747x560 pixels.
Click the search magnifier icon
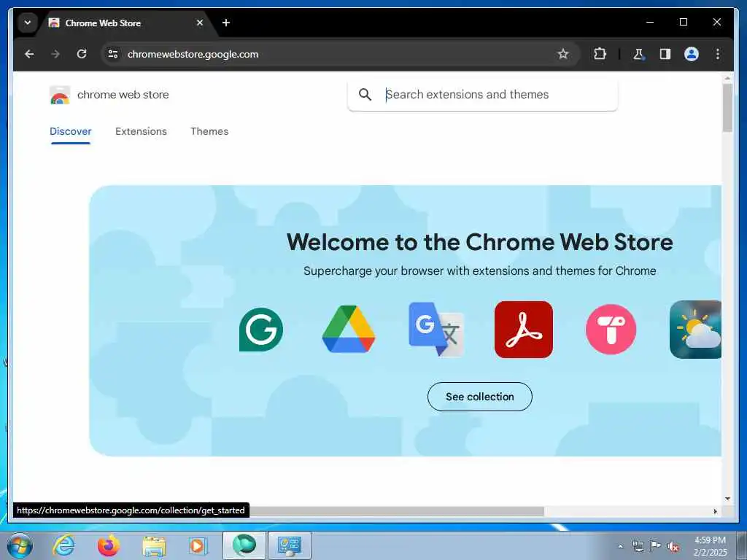point(365,94)
